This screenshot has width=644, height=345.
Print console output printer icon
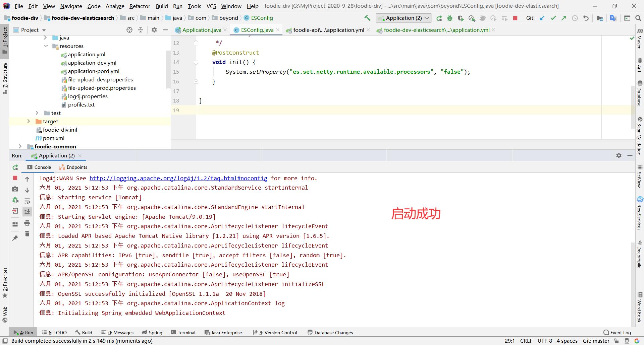pos(27,223)
